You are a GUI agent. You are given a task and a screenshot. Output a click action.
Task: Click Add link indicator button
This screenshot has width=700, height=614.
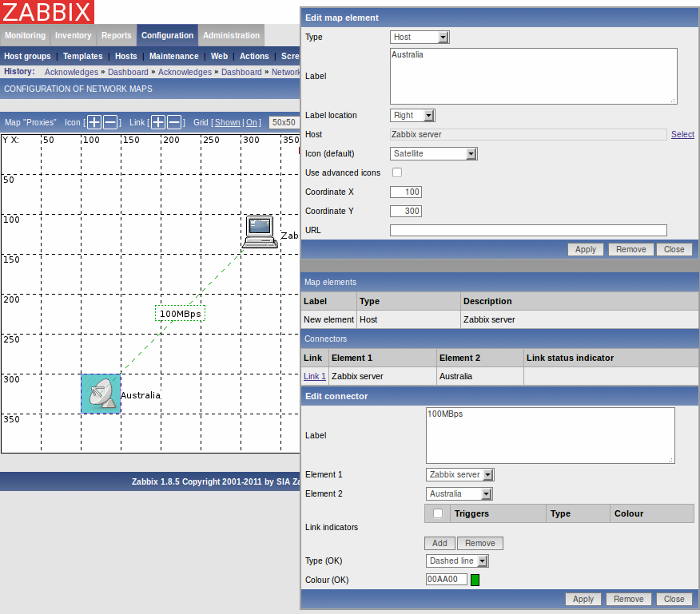439,543
